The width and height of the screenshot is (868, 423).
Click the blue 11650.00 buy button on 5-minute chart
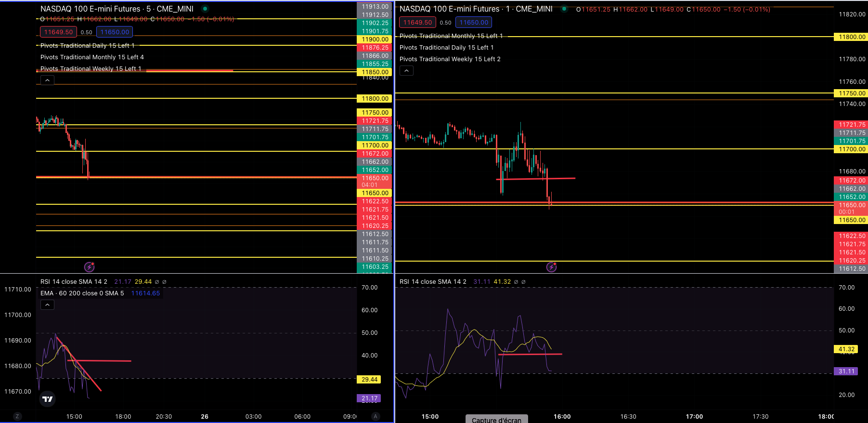click(115, 32)
